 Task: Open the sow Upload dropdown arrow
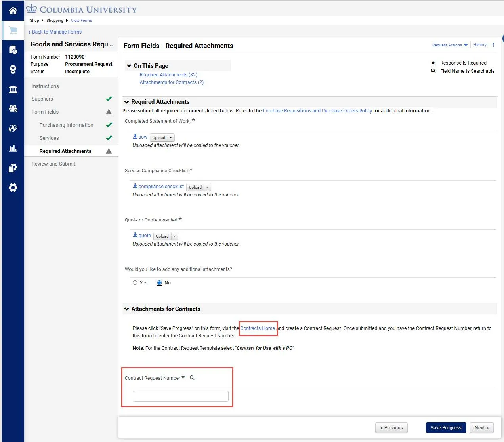pyautogui.click(x=171, y=138)
